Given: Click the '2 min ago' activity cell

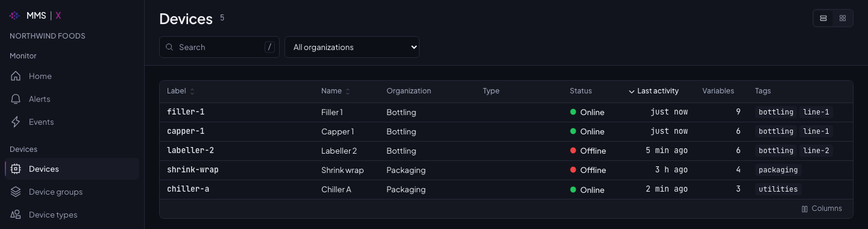Looking at the screenshot, I should (667, 189).
